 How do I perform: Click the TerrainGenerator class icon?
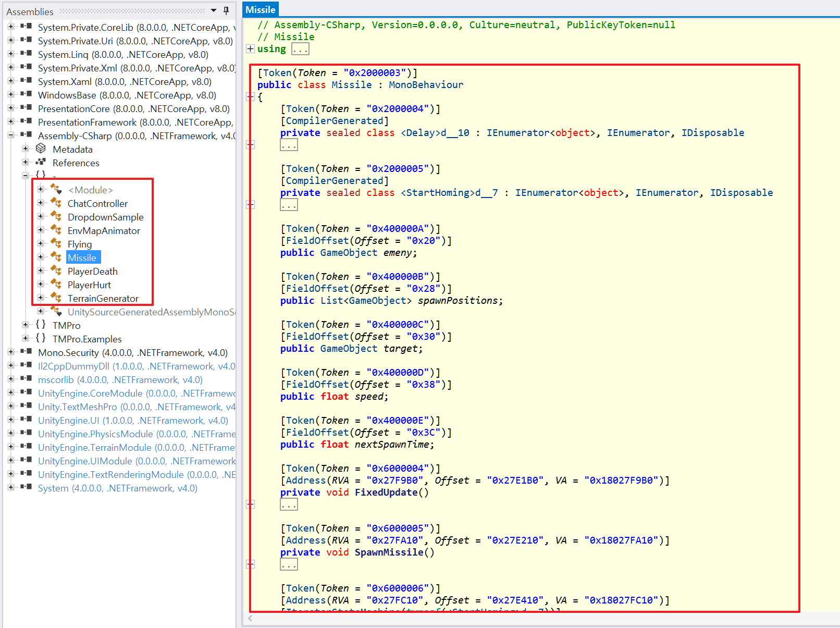coord(56,298)
